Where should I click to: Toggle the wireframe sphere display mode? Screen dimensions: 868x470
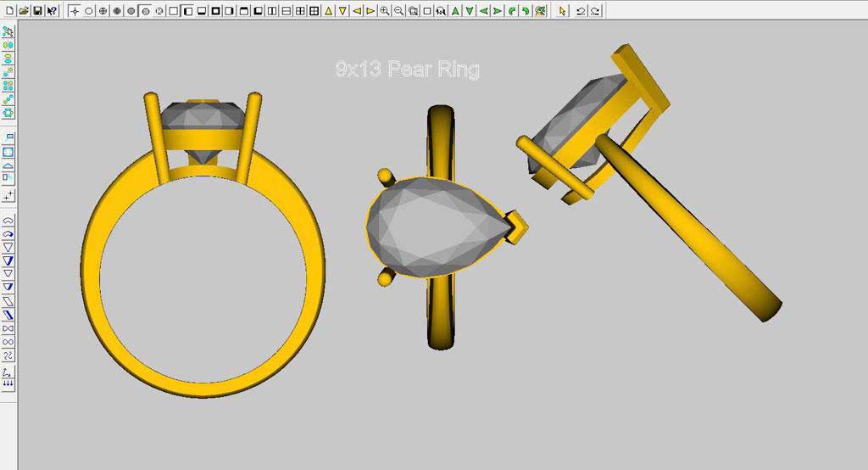[103, 11]
